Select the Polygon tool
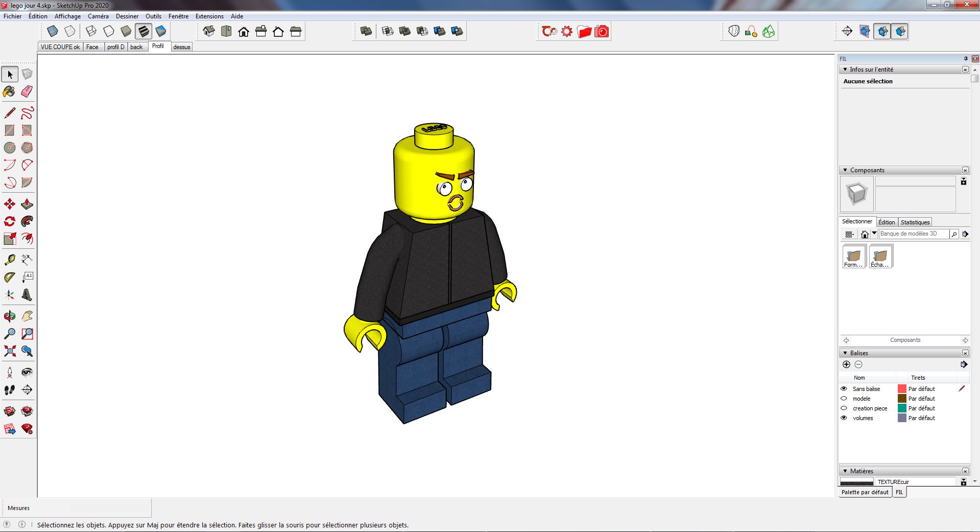 (x=27, y=148)
